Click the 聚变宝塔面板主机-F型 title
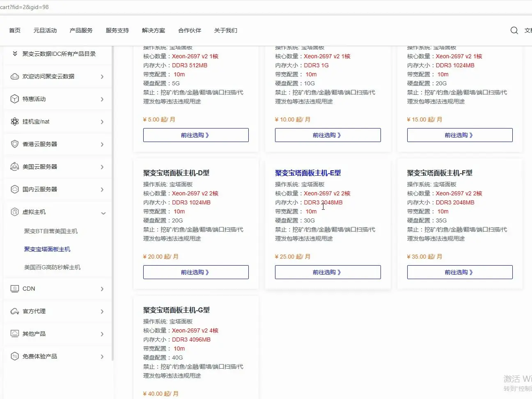Screen dimensions: 532x399 point(440,173)
